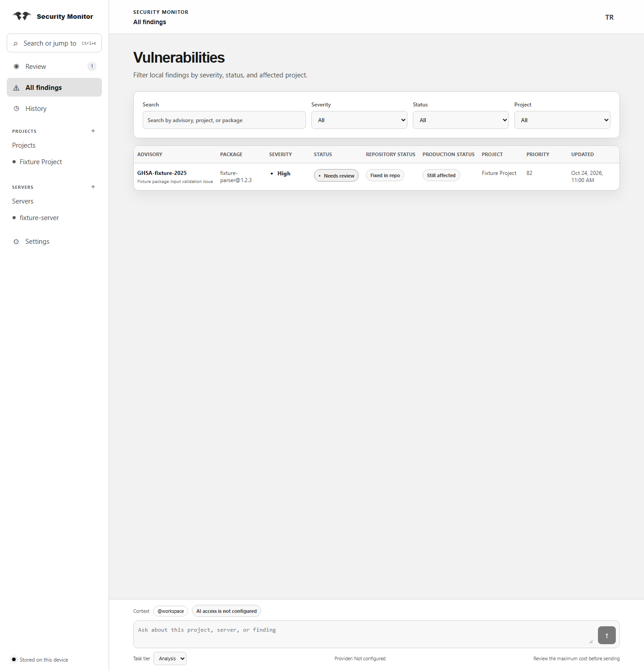The image size is (644, 671).
Task: Click the Stored on this device indicator
Action: click(x=40, y=660)
